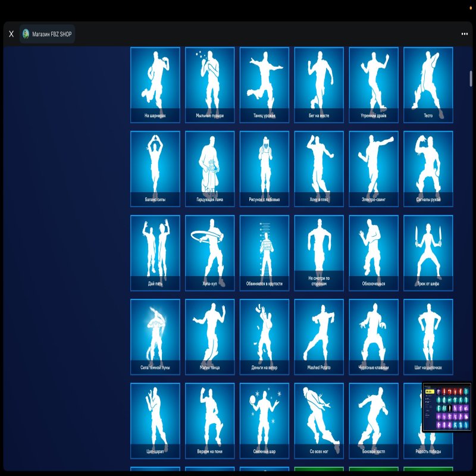This screenshot has height=476, width=476.
Task: Open the floating preview thumbnail of emotes
Action: pos(446,407)
